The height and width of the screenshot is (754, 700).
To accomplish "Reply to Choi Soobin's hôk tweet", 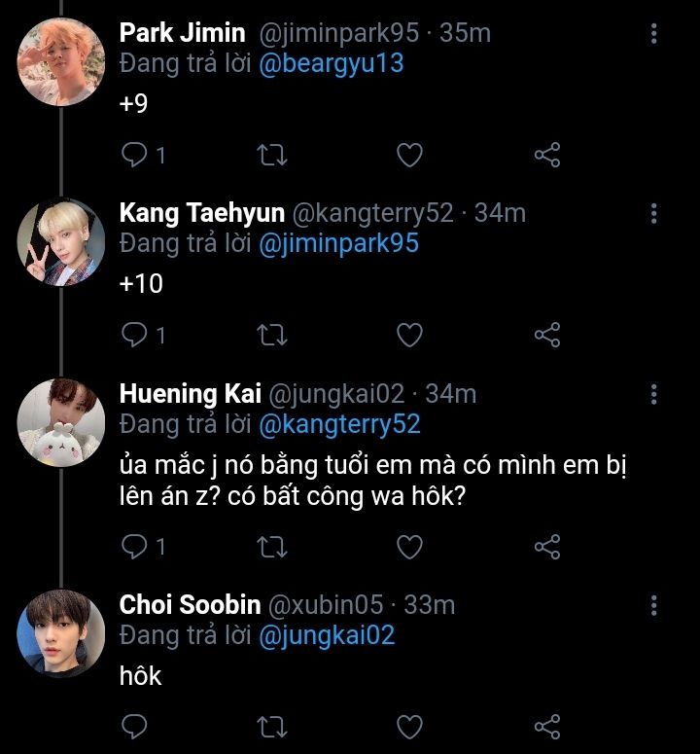I will [x=134, y=726].
